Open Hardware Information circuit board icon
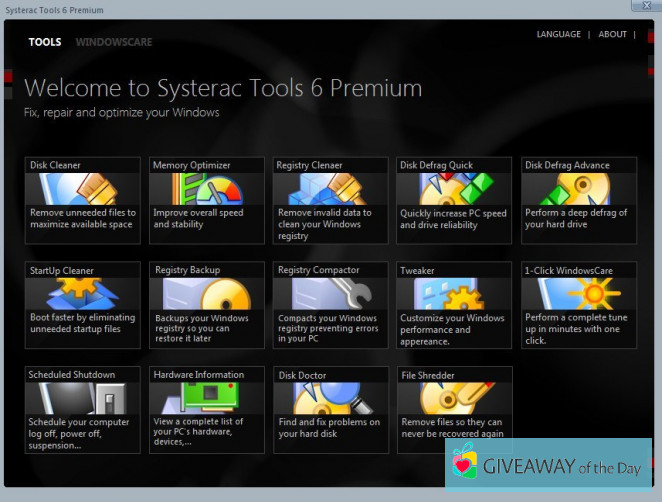 pos(206,398)
